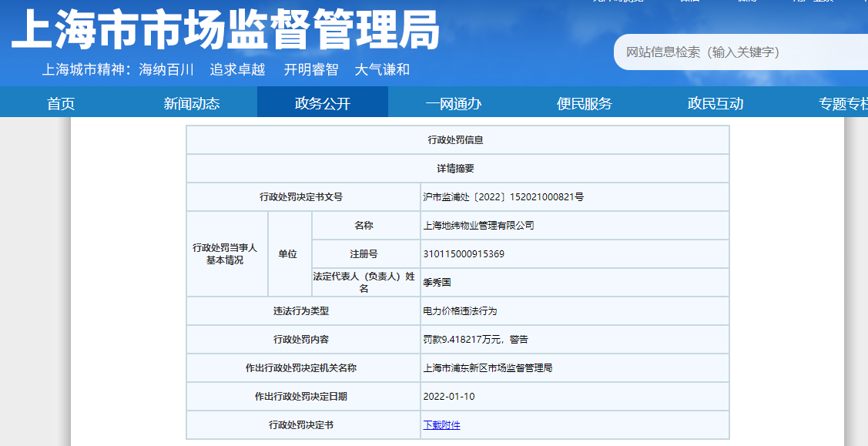The height and width of the screenshot is (446, 868).
Task: Go to the 一网通办 tab
Action: (454, 103)
